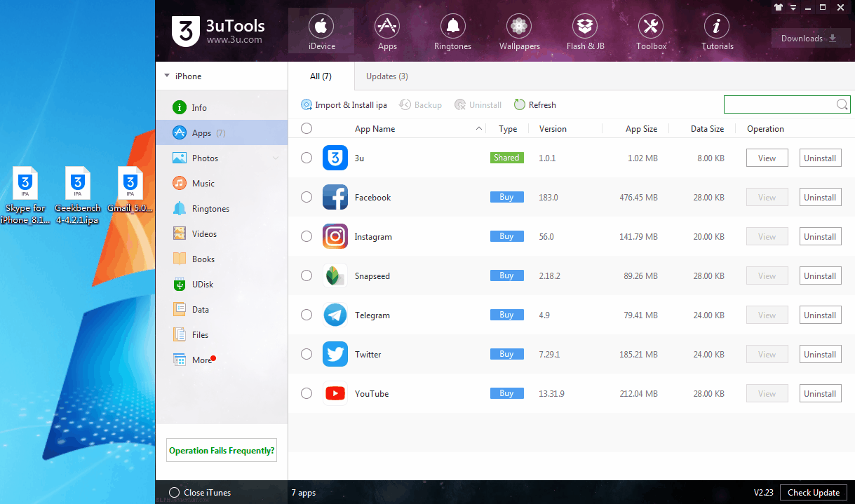Screen dimensions: 855x504
Task: View the 3u app
Action: 767,158
